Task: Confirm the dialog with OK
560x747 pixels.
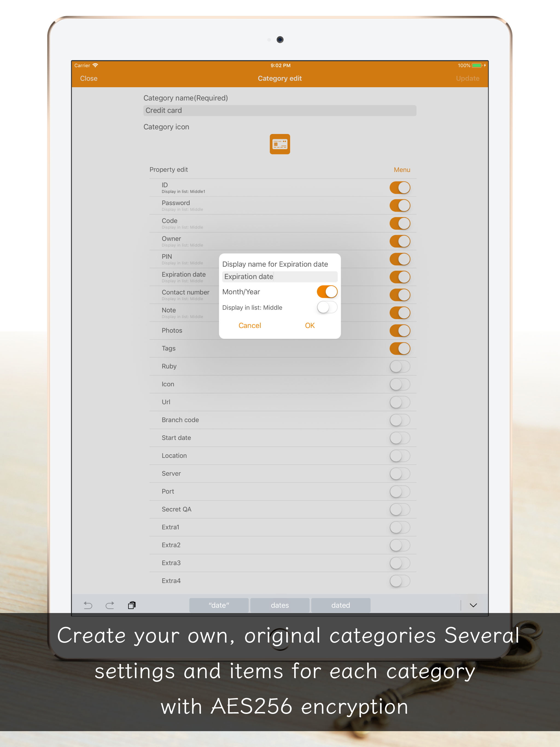Action: 310,326
